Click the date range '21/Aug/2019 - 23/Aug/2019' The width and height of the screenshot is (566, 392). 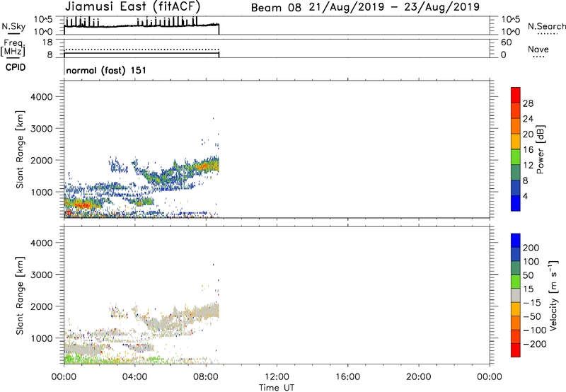(x=394, y=7)
